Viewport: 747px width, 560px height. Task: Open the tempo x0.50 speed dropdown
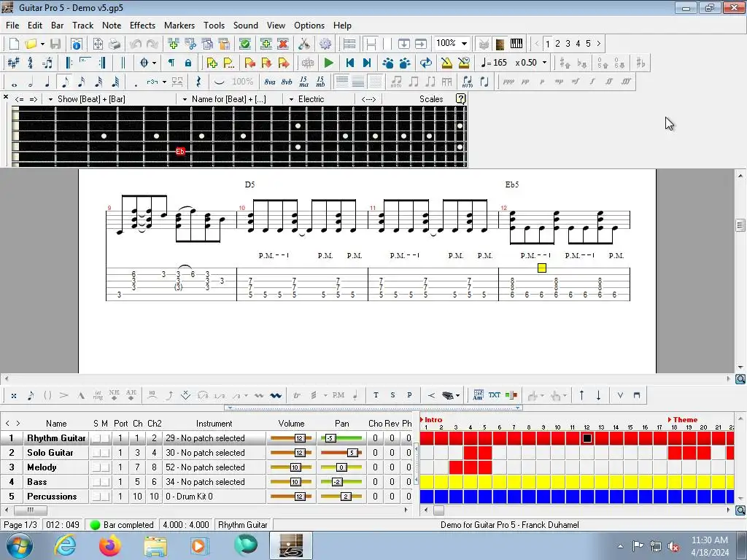click(x=544, y=63)
